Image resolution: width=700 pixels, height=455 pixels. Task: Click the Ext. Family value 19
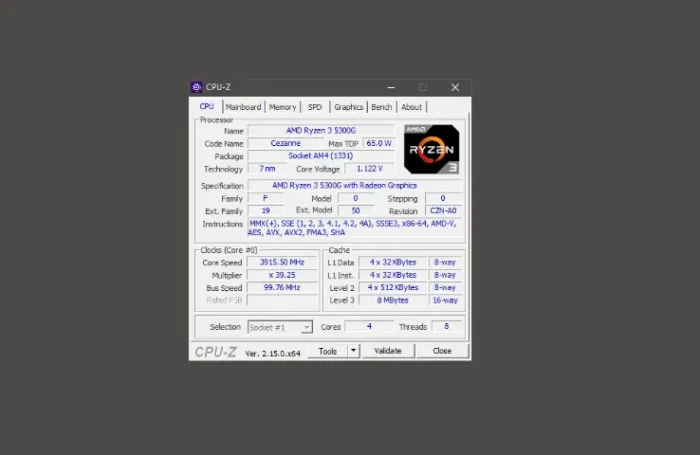click(x=266, y=211)
